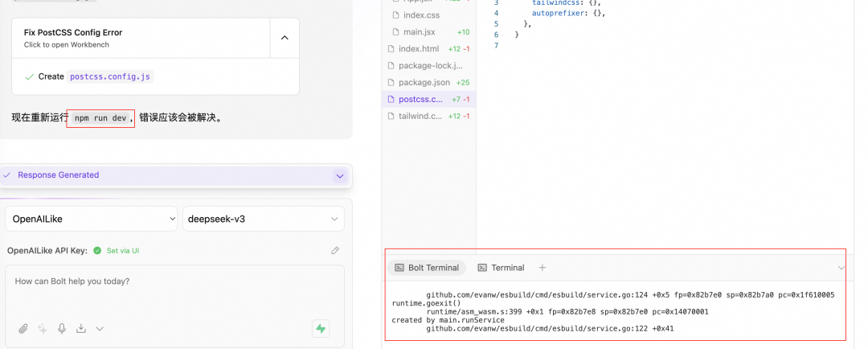Collapse the Fix PostCSS Config Error artifact
This screenshot has height=349, width=868.
pos(284,38)
